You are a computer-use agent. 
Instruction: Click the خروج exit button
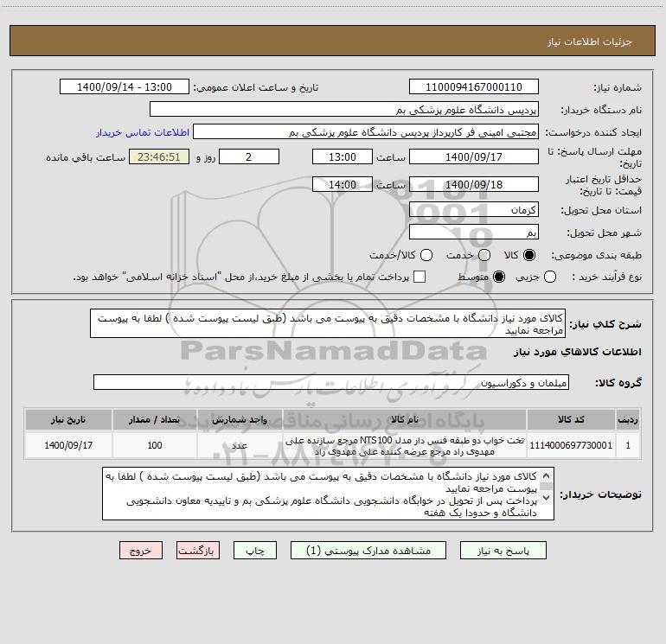point(141,551)
